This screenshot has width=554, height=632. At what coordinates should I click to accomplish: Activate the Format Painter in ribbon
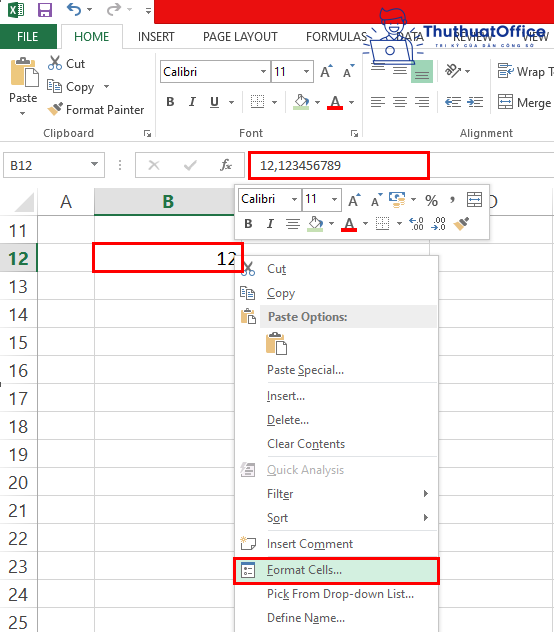pos(96,110)
